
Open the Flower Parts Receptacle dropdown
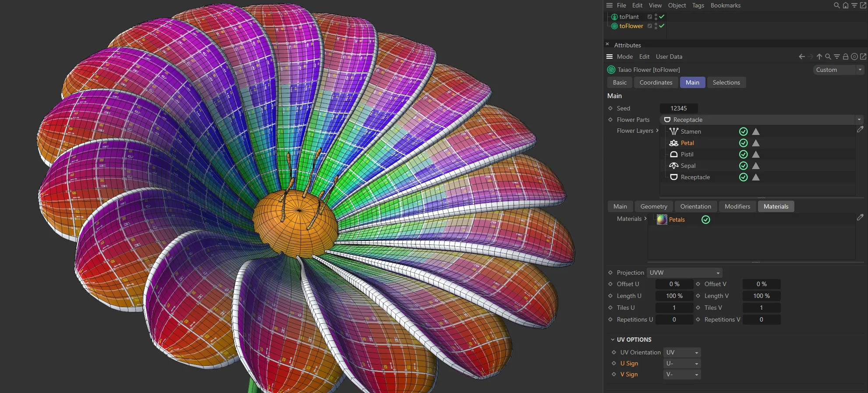pyautogui.click(x=762, y=120)
